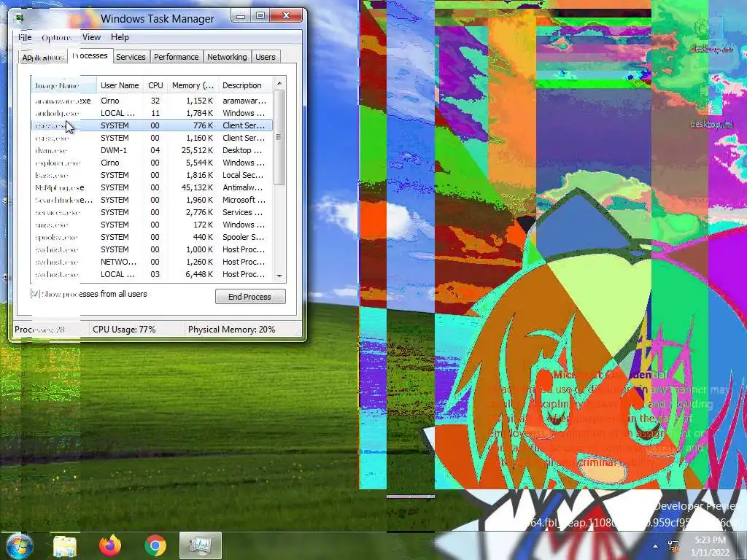The image size is (747, 560).
Task: Open File Explorer from the taskbar
Action: pyautogui.click(x=65, y=545)
